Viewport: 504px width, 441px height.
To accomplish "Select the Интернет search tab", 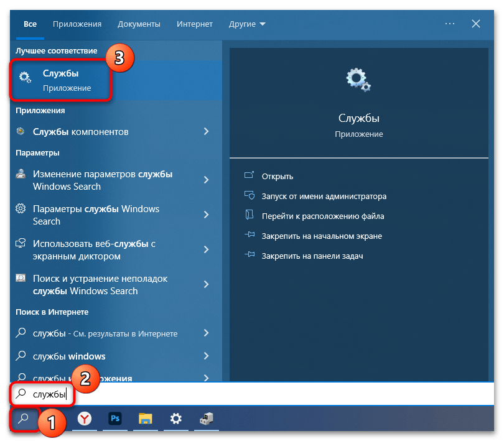I will pyautogui.click(x=195, y=24).
